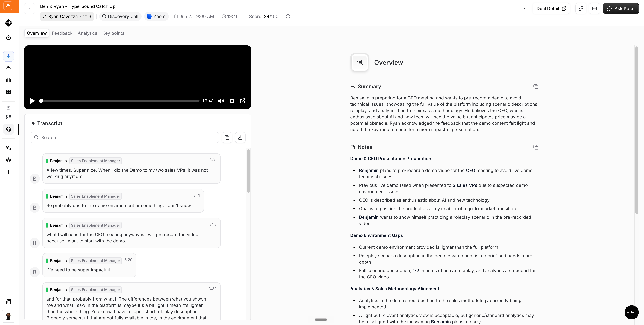Open the three-dot more options menu
The width and height of the screenshot is (644, 325).
point(525,9)
